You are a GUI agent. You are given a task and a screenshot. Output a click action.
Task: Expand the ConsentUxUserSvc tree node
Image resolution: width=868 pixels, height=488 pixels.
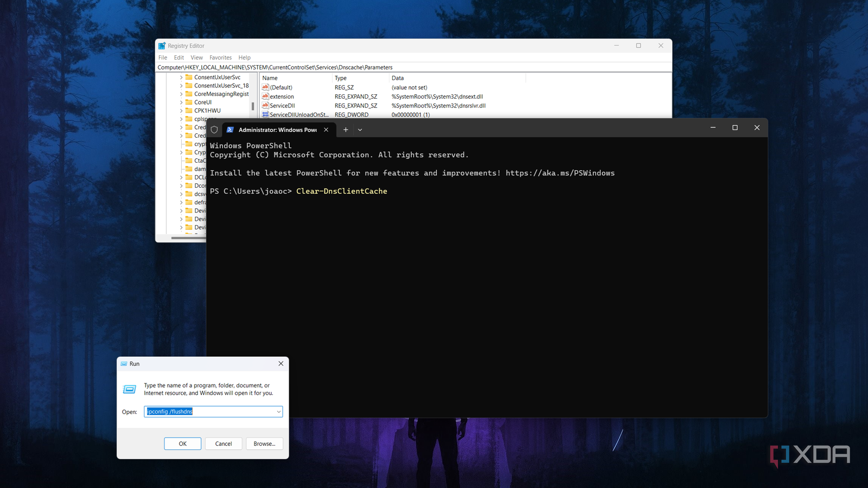(181, 78)
